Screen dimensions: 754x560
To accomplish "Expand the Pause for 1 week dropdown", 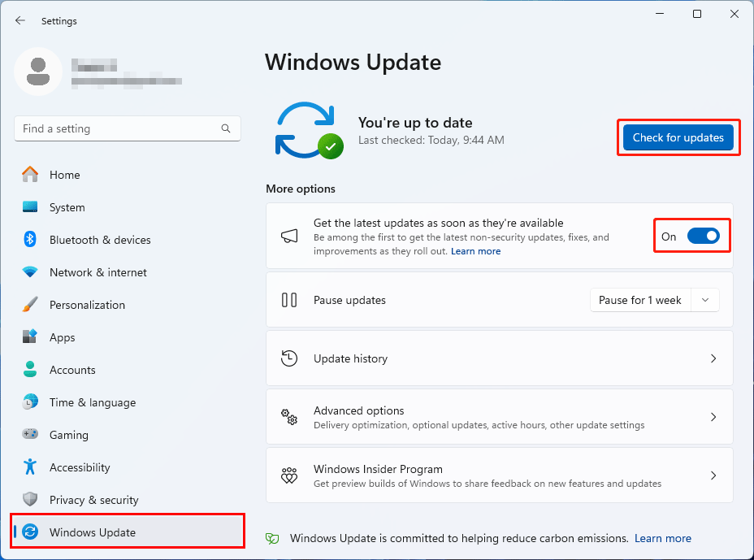I will (705, 299).
